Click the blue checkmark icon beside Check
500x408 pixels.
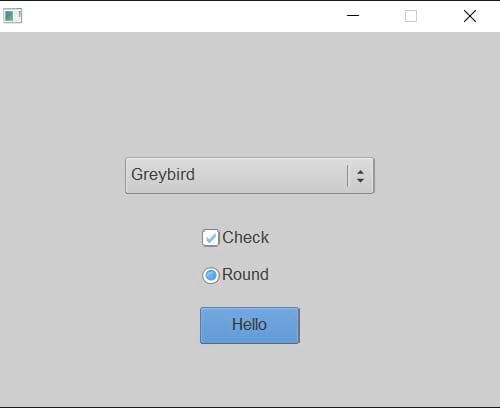211,238
